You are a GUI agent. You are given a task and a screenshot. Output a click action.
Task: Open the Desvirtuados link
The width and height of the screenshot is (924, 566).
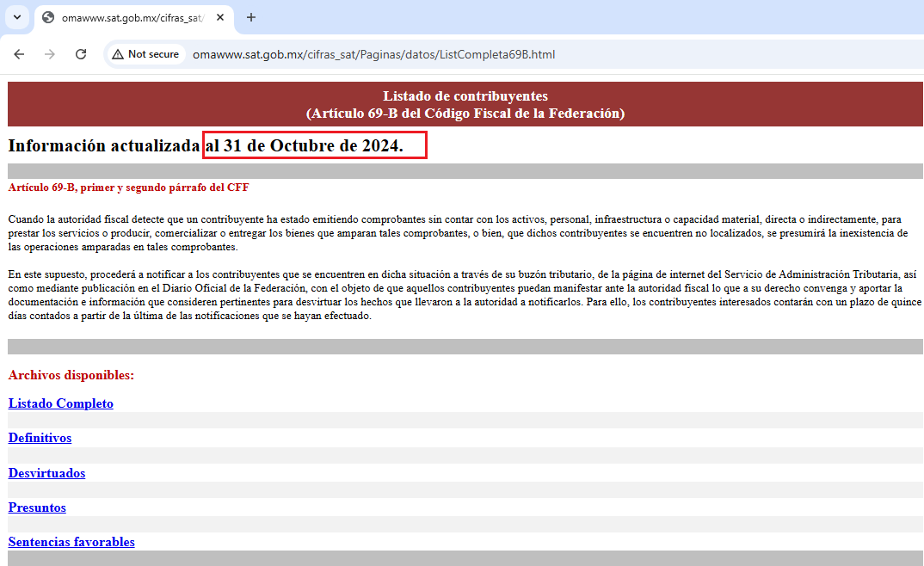[x=46, y=473]
